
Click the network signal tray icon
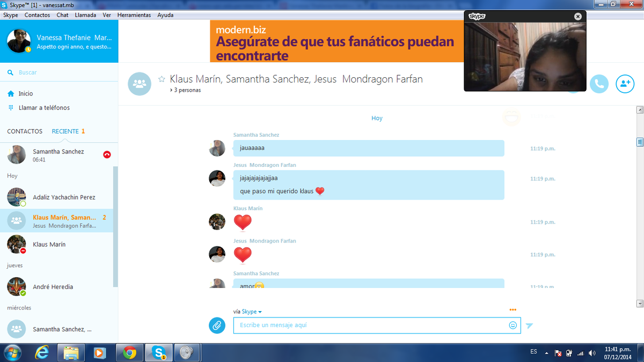(x=580, y=353)
